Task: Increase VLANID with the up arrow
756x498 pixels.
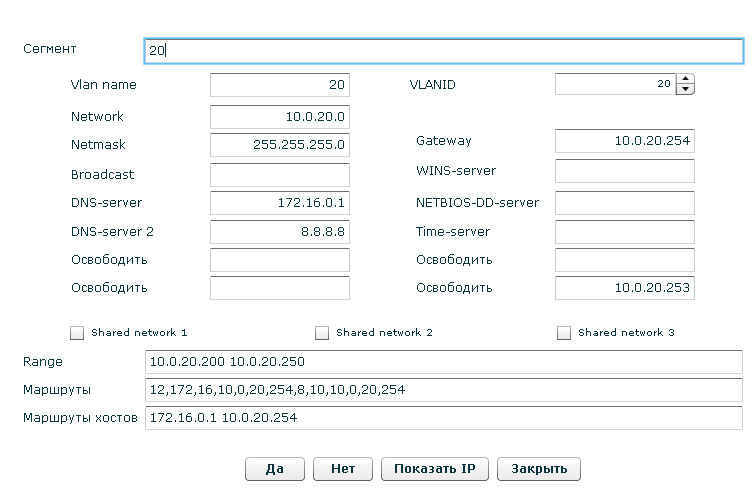Action: point(685,80)
